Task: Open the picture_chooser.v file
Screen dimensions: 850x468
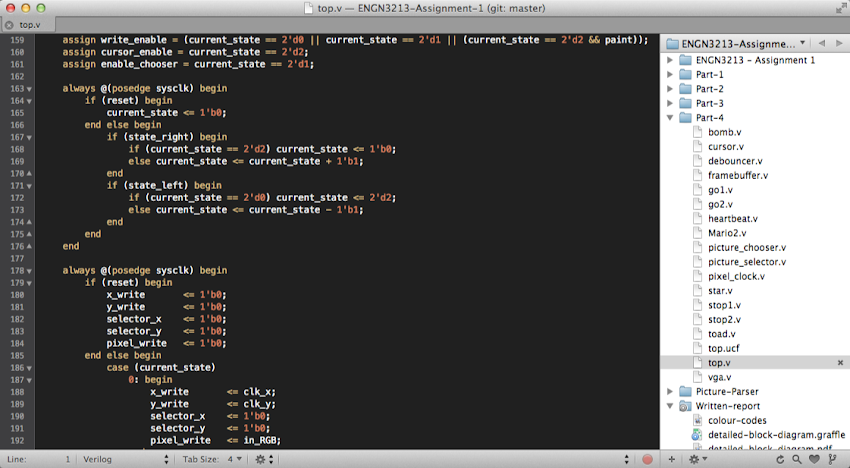Action: click(x=746, y=247)
